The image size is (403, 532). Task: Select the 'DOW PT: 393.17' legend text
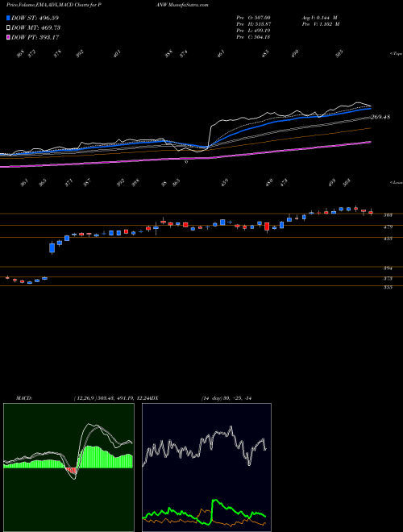35,37
